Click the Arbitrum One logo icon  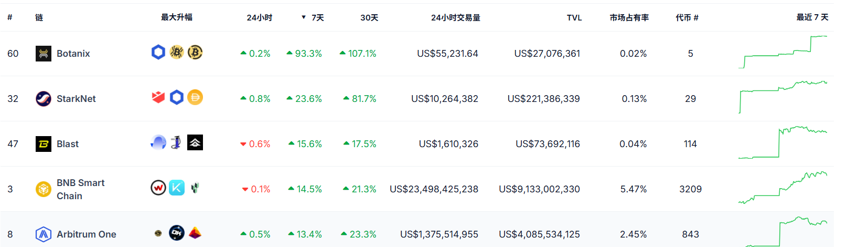(x=44, y=234)
